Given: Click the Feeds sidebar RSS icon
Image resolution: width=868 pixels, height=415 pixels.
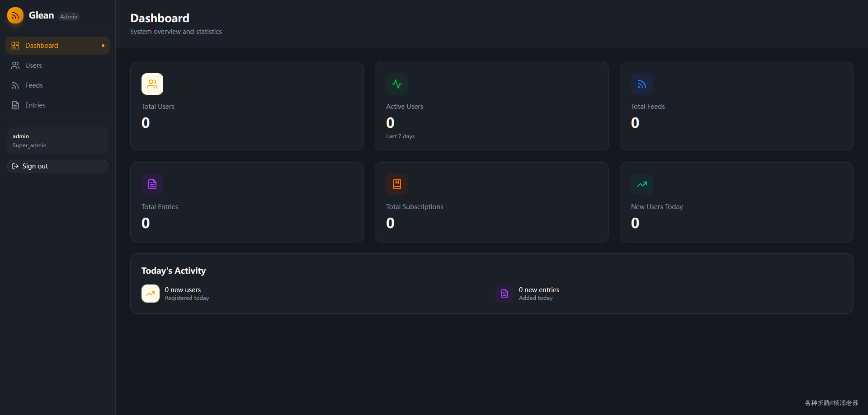Looking at the screenshot, I should 15,85.
